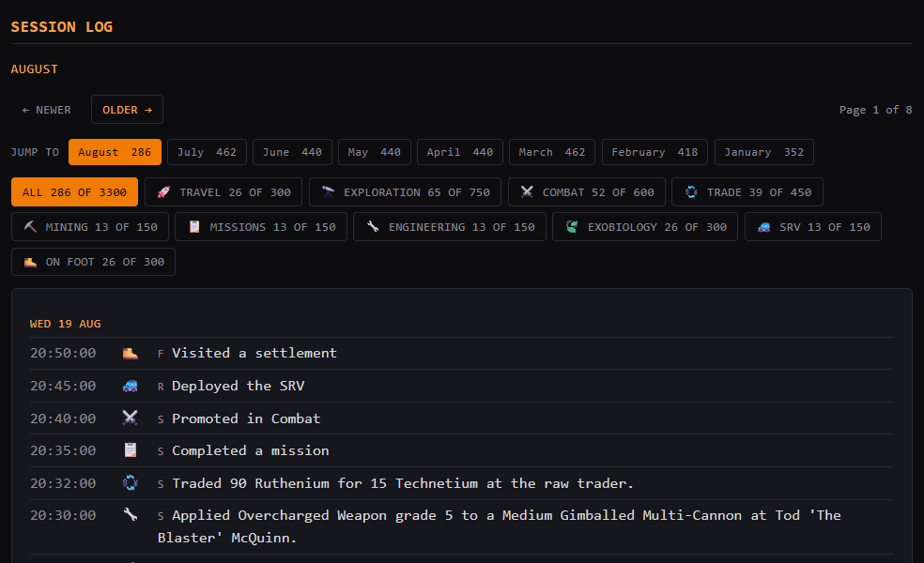This screenshot has width=924, height=563.
Task: Filter log by SRV 13 OF 150
Action: [x=813, y=227]
